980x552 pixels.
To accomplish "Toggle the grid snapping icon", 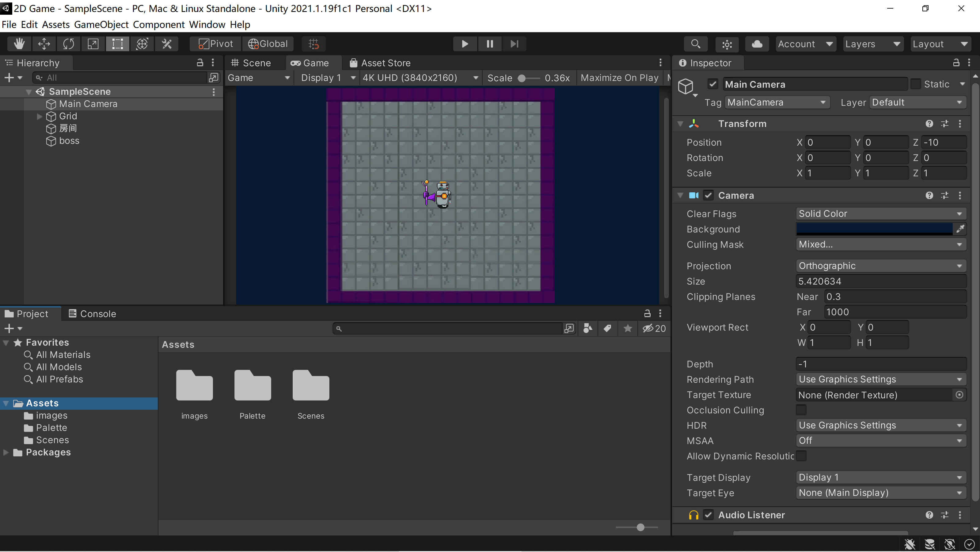I will [x=313, y=44].
